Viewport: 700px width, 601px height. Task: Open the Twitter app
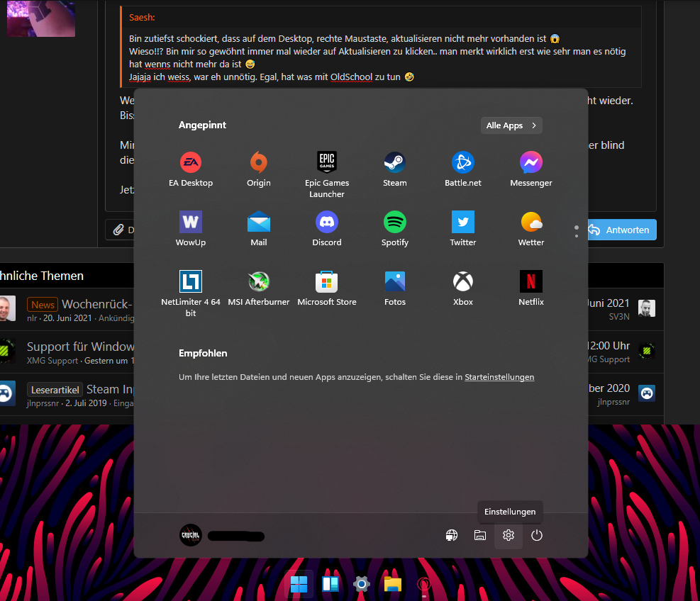point(463,229)
